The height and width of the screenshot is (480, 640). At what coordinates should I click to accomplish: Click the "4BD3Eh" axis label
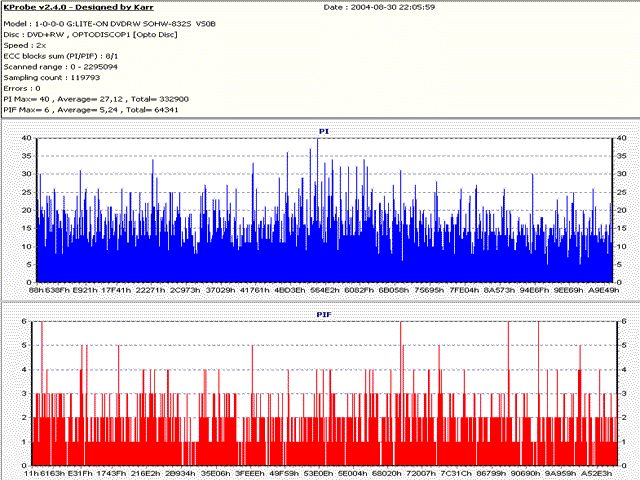289,290
